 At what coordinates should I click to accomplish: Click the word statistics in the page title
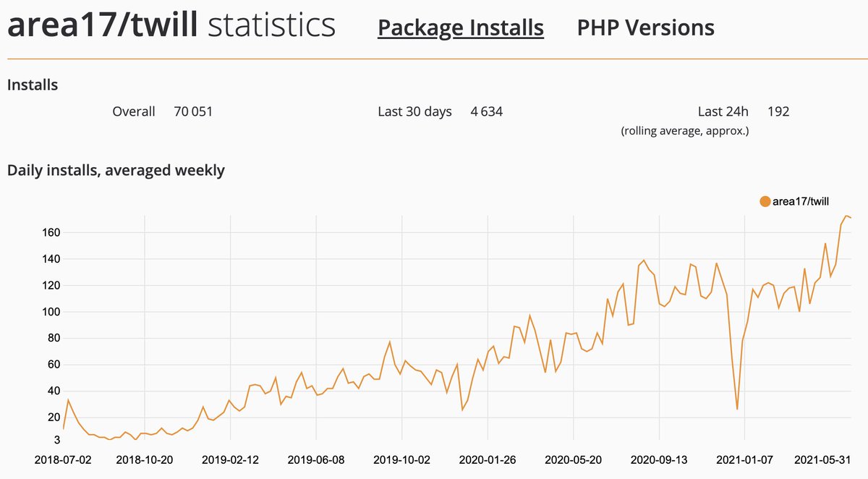[271, 26]
